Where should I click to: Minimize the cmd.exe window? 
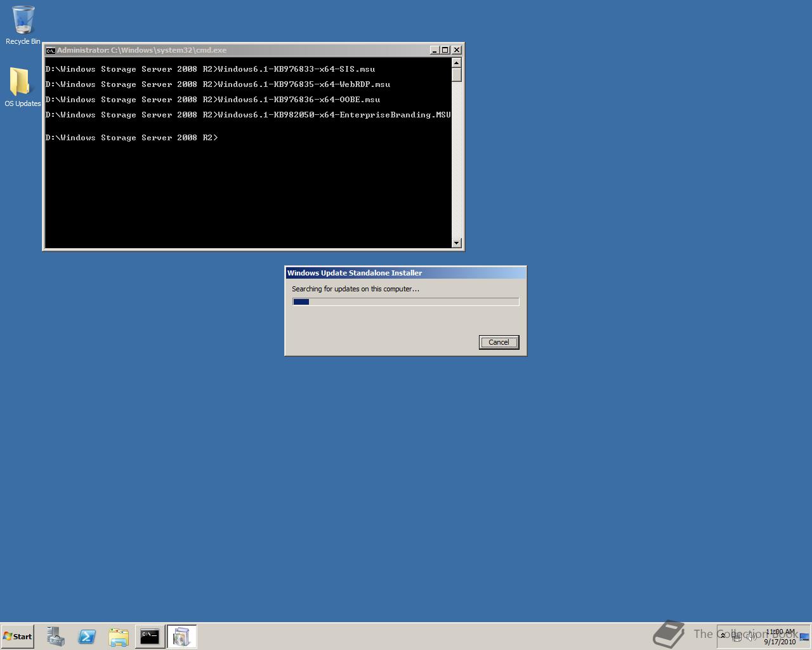(x=434, y=50)
